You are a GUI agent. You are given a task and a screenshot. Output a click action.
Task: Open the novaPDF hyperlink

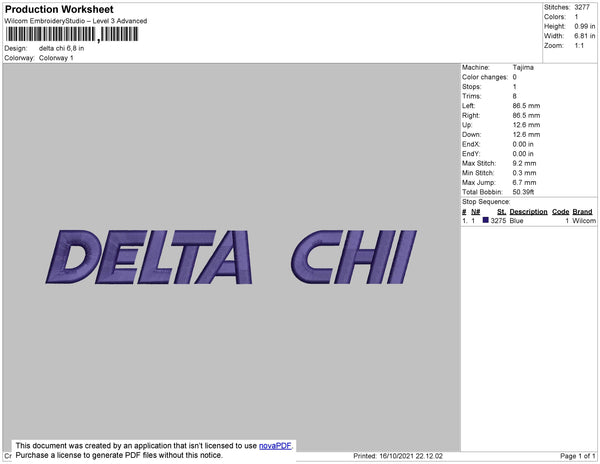275,446
